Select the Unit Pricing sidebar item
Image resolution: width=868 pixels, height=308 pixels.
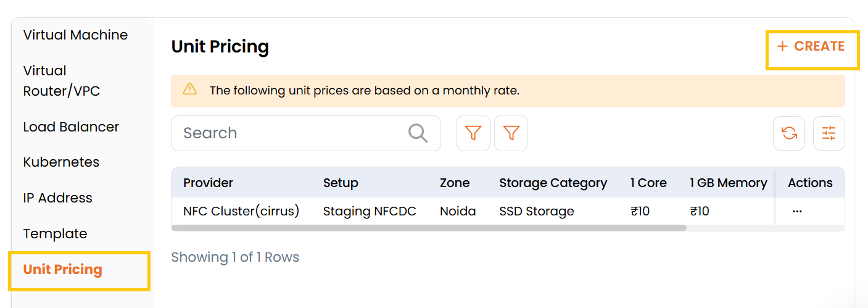click(x=62, y=270)
